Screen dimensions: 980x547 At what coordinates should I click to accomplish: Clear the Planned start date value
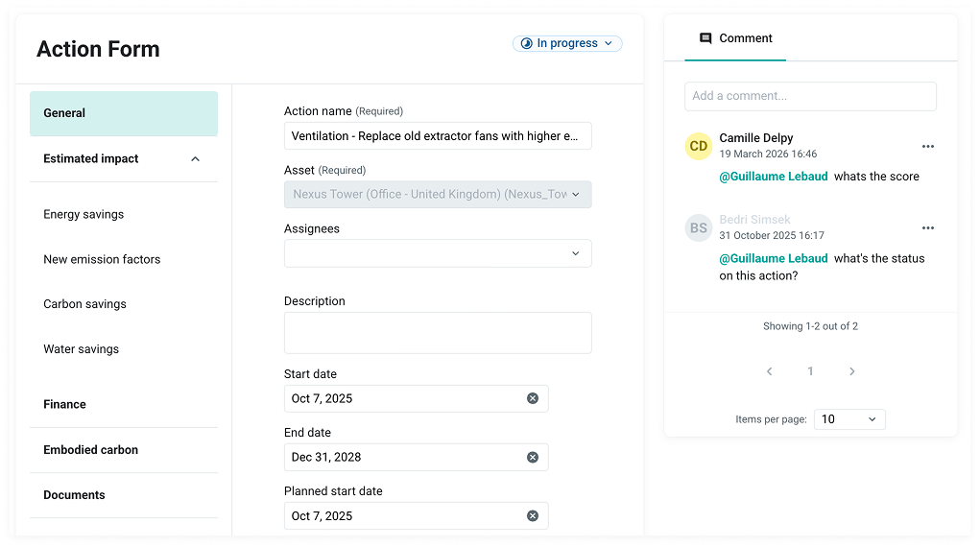(x=533, y=515)
